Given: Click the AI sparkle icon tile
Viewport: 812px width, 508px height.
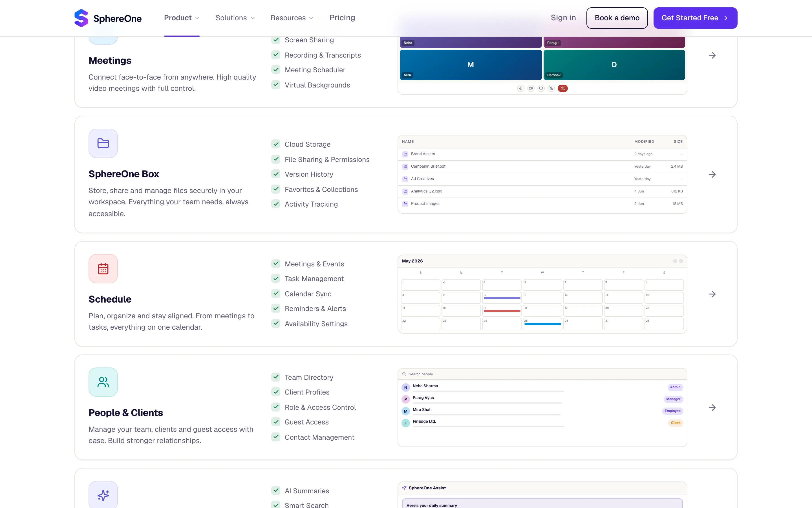Looking at the screenshot, I should click(x=103, y=495).
